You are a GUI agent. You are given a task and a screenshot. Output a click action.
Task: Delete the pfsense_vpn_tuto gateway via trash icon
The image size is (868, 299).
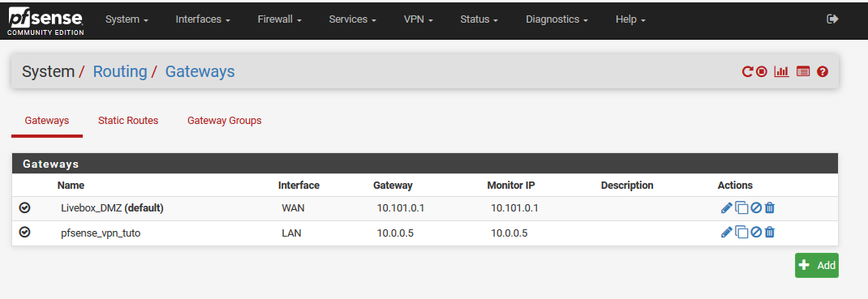770,233
